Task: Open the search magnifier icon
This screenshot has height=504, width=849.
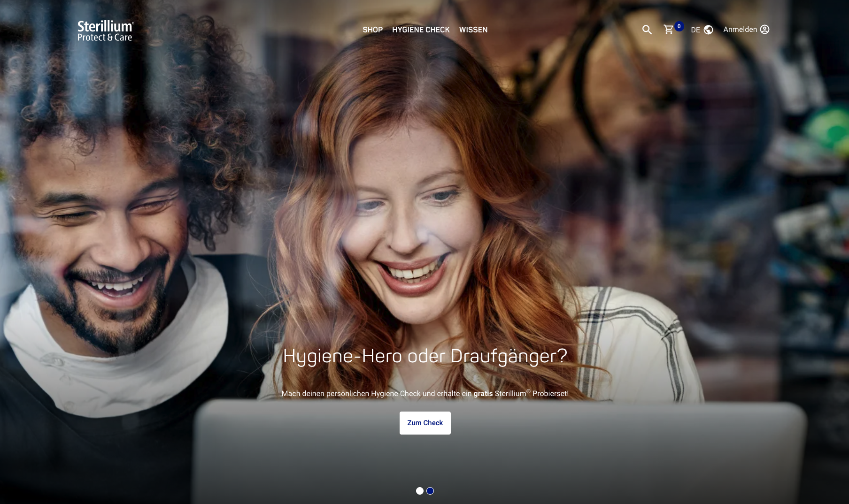Action: pos(647,30)
